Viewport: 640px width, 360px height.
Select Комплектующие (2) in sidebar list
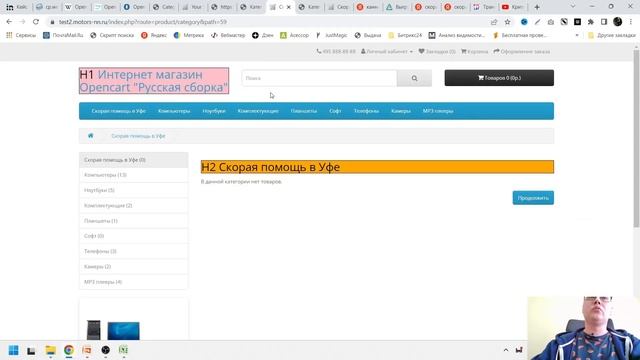[133, 206]
